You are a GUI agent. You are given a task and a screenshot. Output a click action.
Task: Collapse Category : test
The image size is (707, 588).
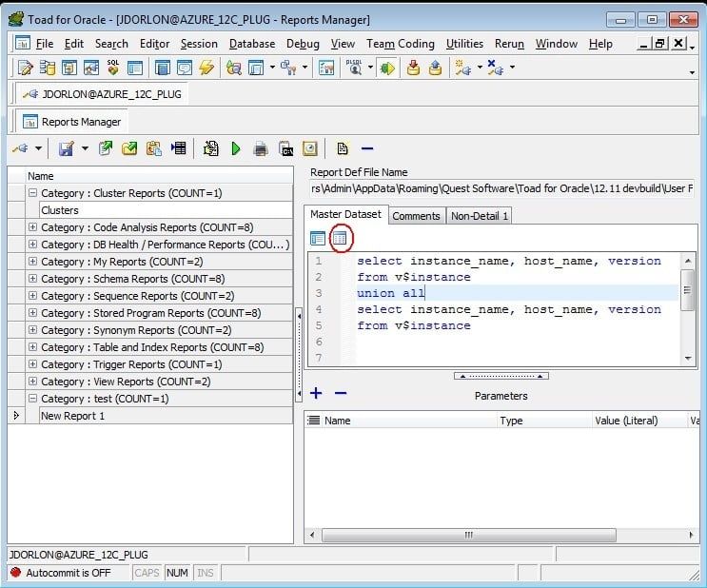[32, 399]
